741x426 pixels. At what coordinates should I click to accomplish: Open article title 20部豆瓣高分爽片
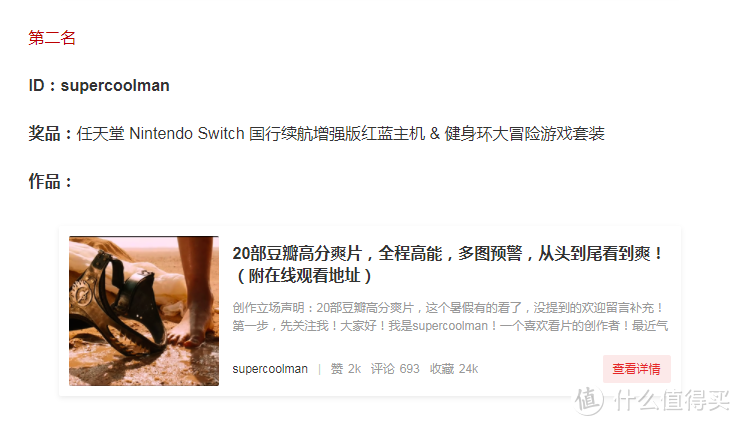[x=448, y=253]
